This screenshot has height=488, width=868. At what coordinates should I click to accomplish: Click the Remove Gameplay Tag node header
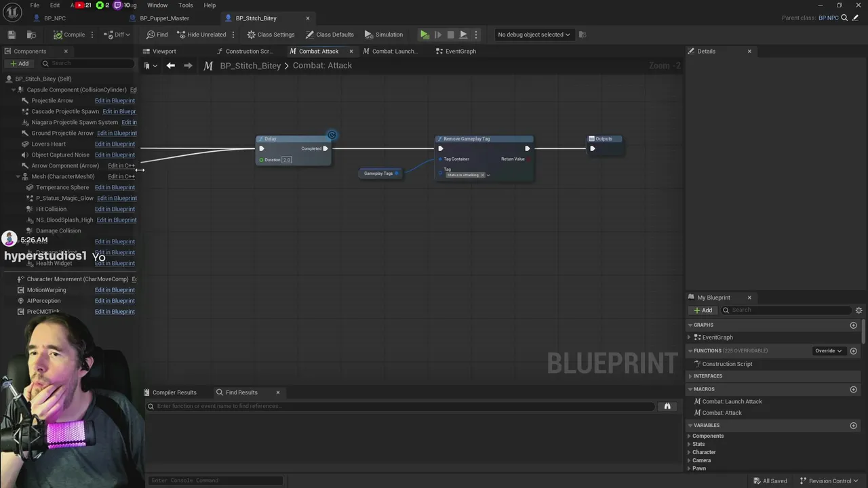point(484,139)
